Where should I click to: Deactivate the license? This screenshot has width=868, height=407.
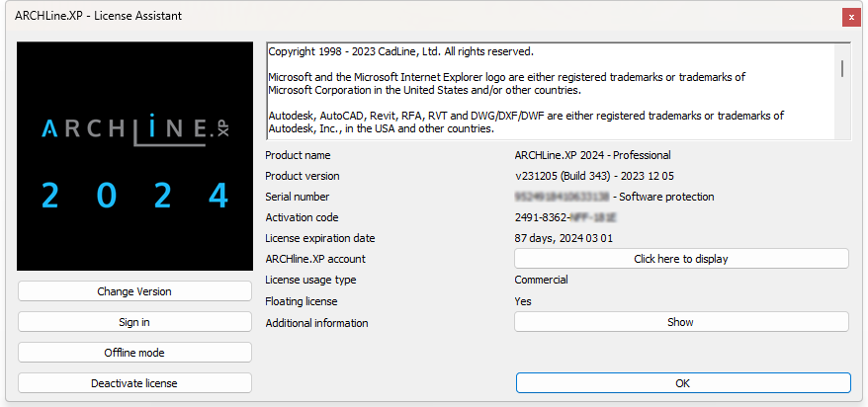click(x=134, y=383)
